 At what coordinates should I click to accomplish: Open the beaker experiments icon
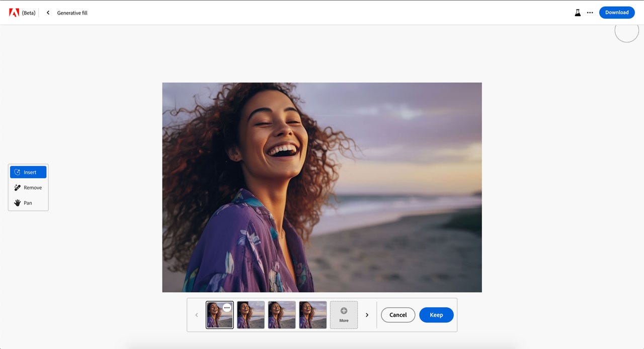(578, 12)
